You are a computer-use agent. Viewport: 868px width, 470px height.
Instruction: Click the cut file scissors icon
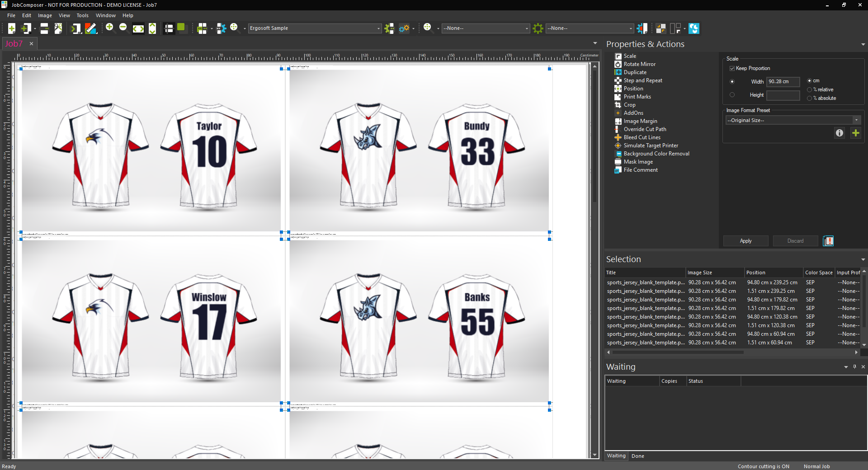pos(58,28)
